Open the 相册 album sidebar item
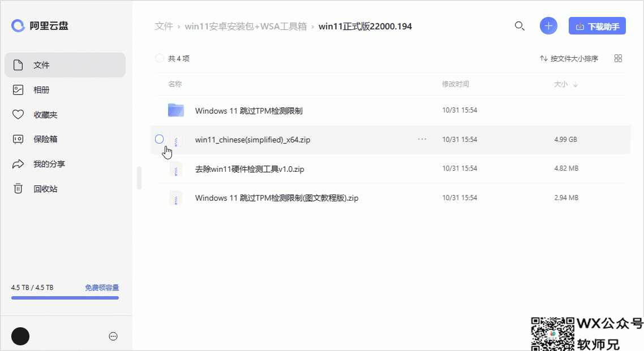This screenshot has height=351, width=644. [65, 90]
